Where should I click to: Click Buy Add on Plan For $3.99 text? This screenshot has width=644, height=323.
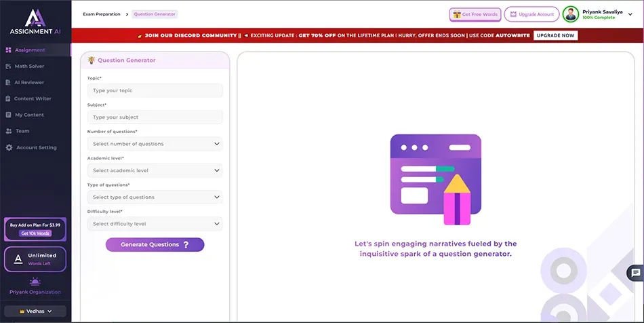click(35, 225)
